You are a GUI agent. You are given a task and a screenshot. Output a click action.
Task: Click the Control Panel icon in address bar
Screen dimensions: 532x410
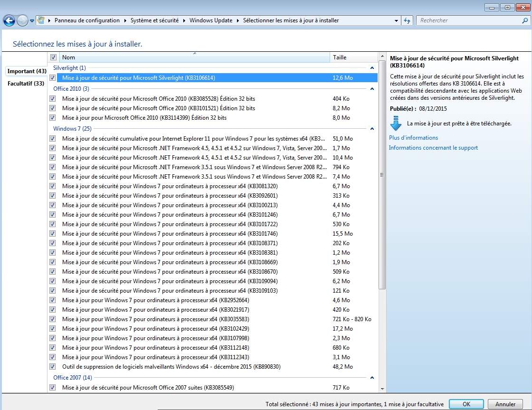coord(42,20)
